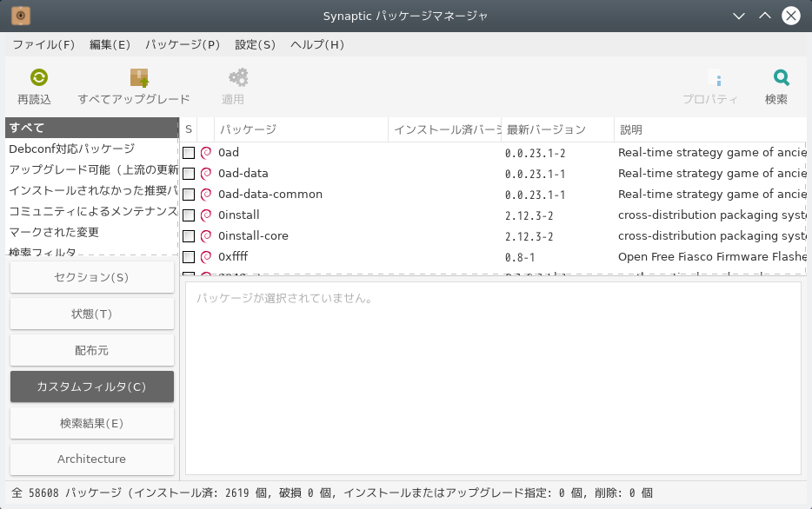
Task: Click Debian swirl icon for 0install
Action: [206, 215]
